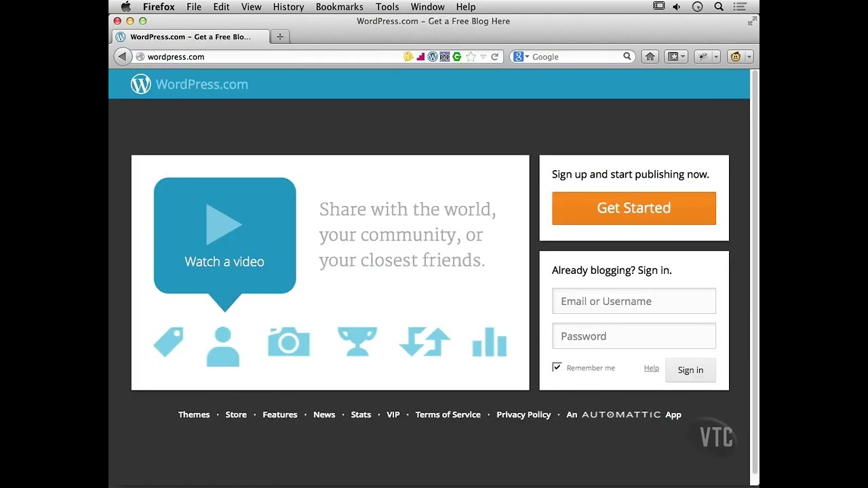
Task: Click the WordPress extension icon in the address bar
Action: (433, 57)
